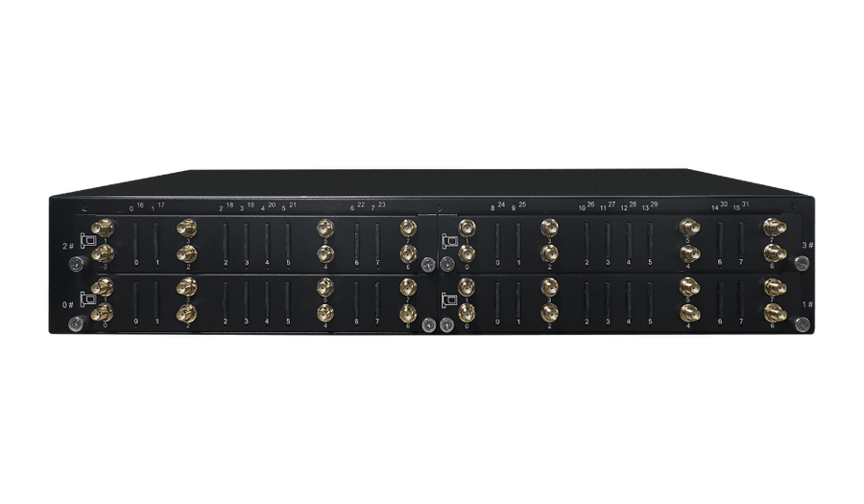This screenshot has height=504, width=864.
Task: Click the left thumbscrew of module 3#
Action: pos(447,266)
